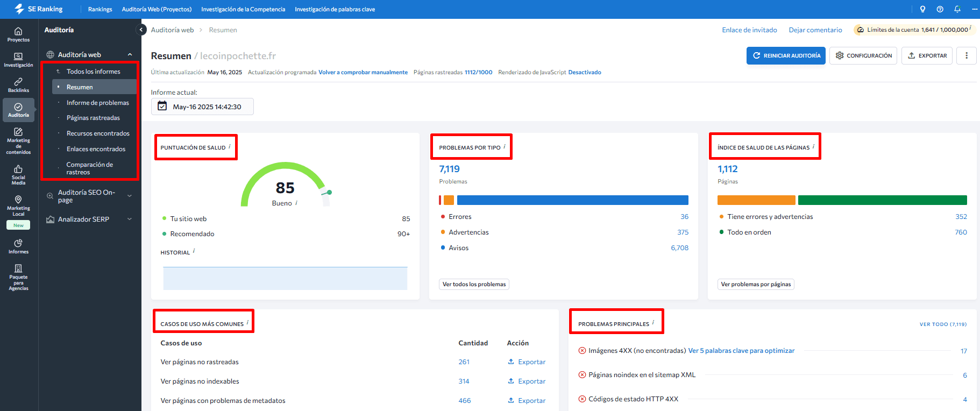Open Informe de problemas

tap(98, 103)
